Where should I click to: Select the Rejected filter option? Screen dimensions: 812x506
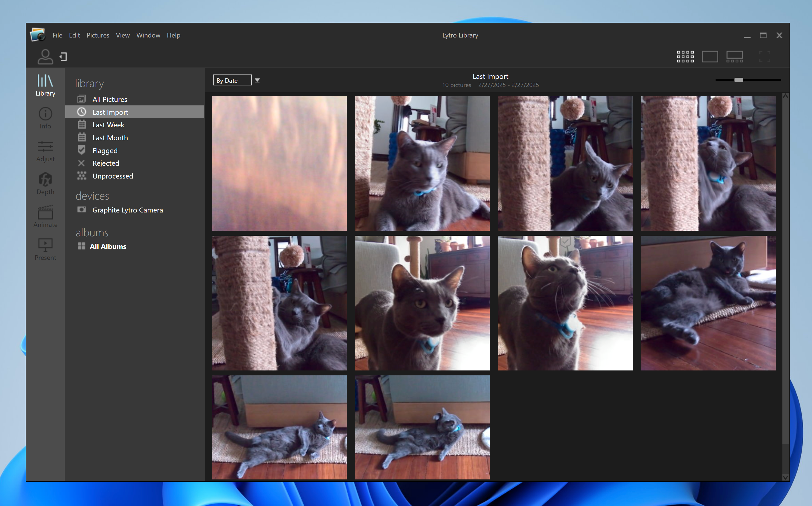pos(105,163)
